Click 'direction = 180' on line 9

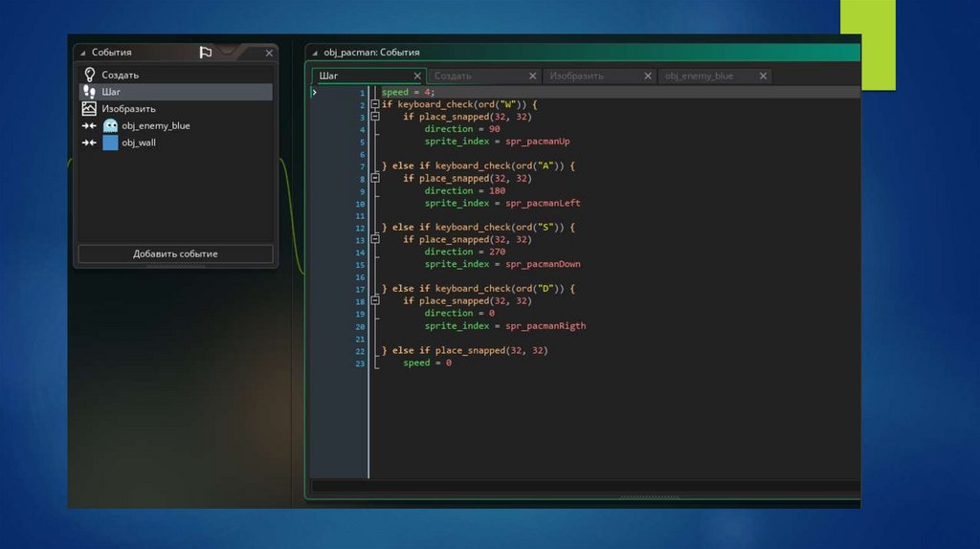point(464,190)
